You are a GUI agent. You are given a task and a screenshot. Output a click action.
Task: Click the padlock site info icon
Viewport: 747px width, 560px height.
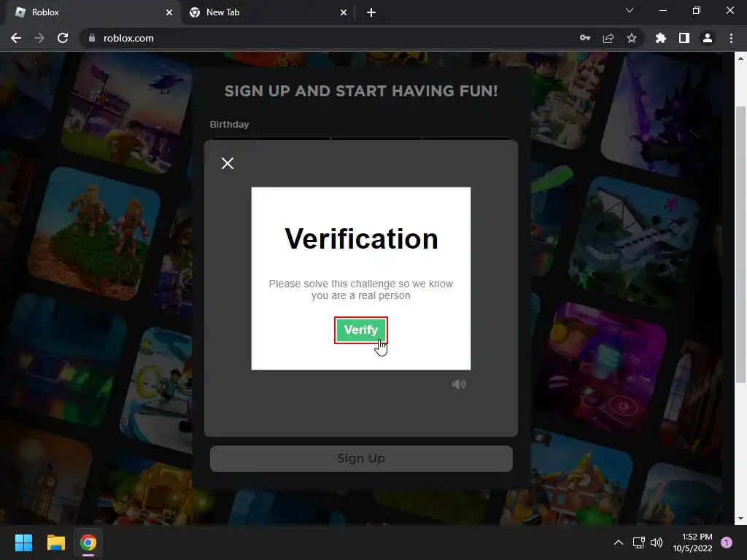tap(92, 38)
